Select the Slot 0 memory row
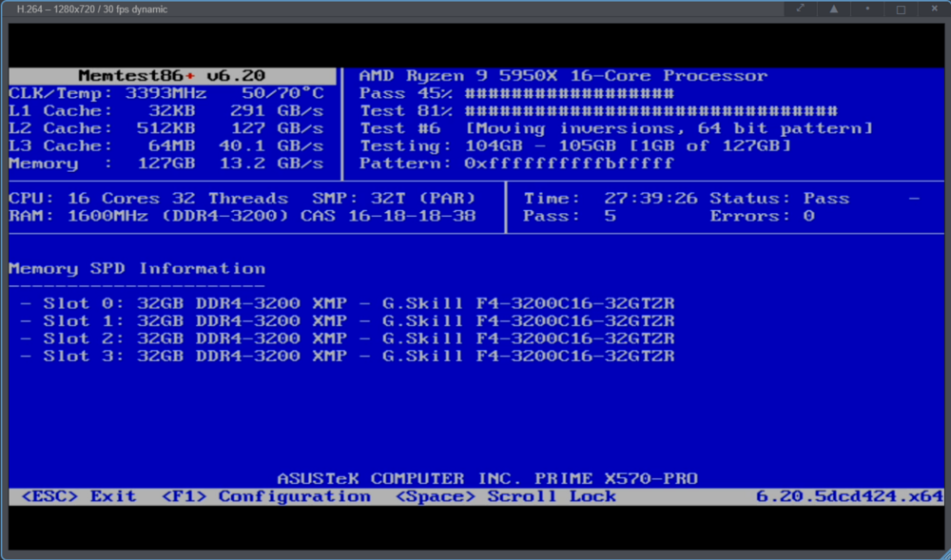 point(347,303)
